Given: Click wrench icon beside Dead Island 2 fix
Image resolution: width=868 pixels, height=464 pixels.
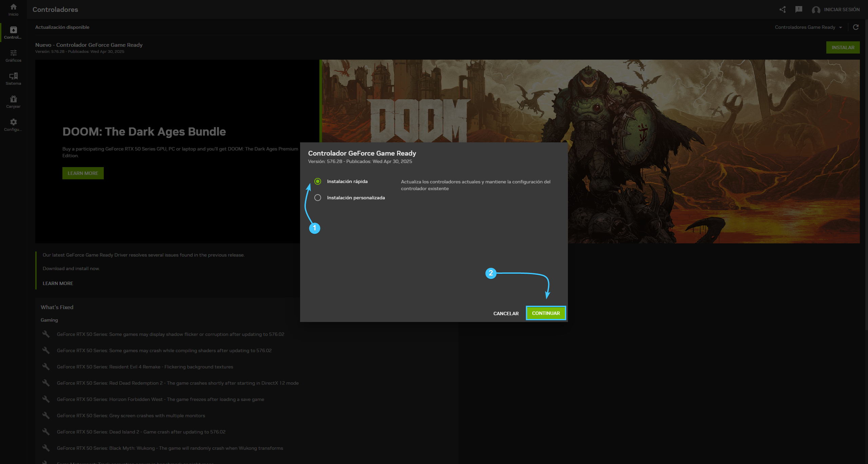Looking at the screenshot, I should pyautogui.click(x=46, y=431).
